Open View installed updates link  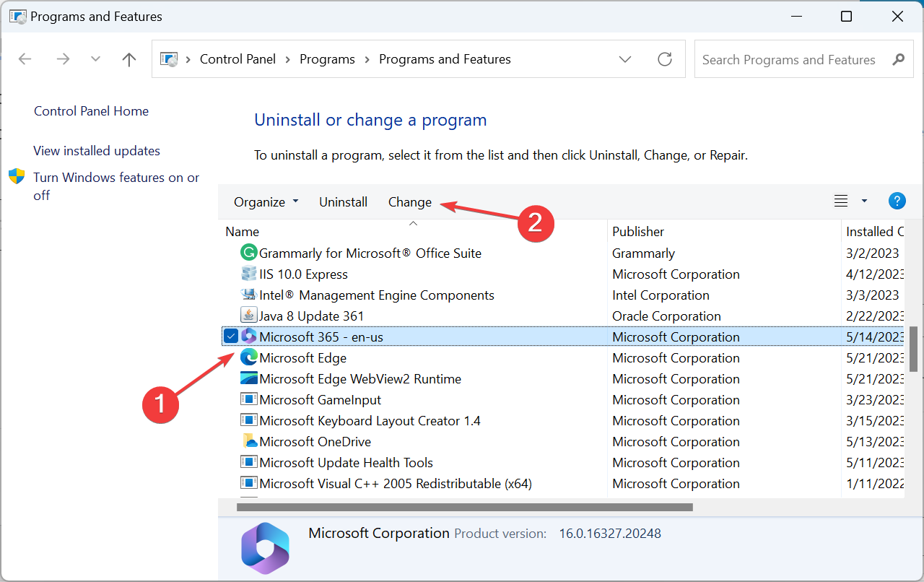pyautogui.click(x=97, y=151)
